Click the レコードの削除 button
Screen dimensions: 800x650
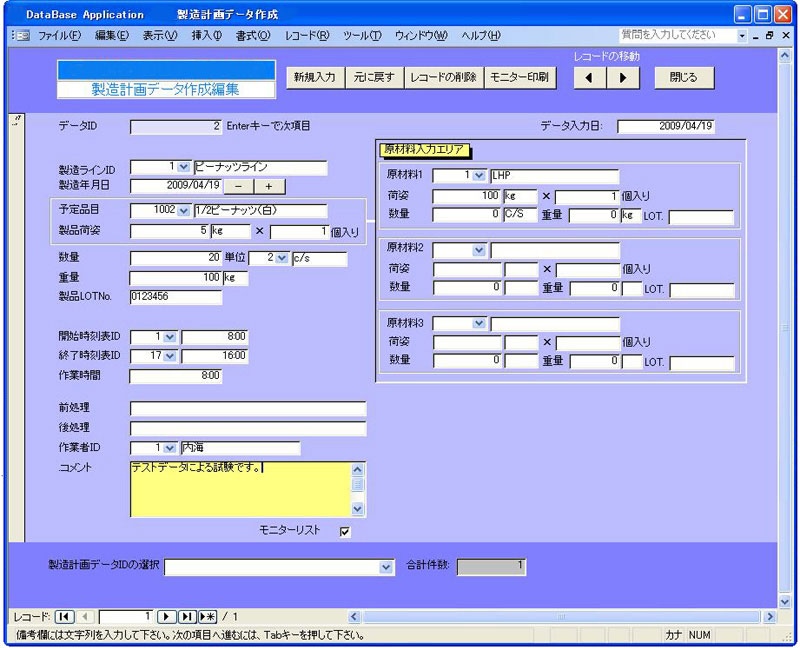click(443, 78)
